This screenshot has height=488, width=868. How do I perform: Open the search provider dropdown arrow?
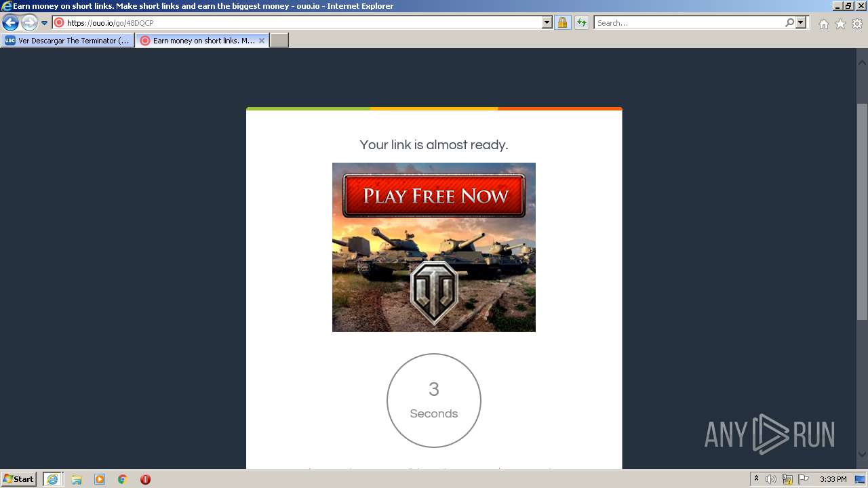[801, 22]
